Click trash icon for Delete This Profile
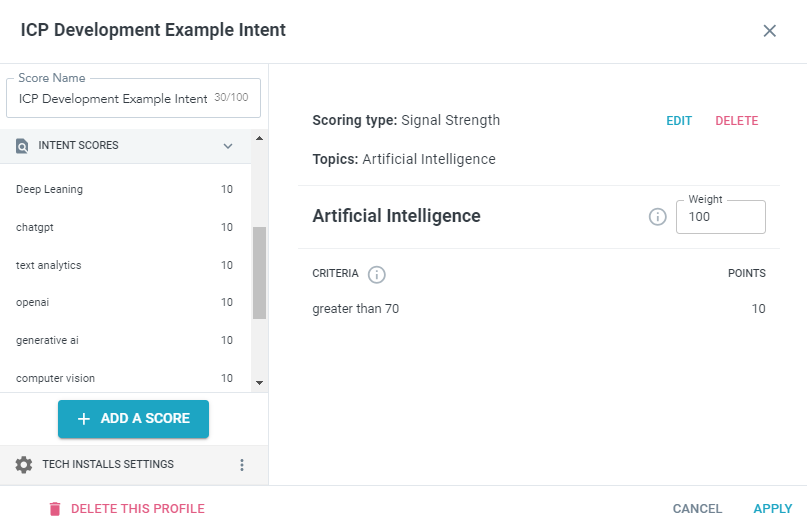The image size is (807, 531). point(55,509)
